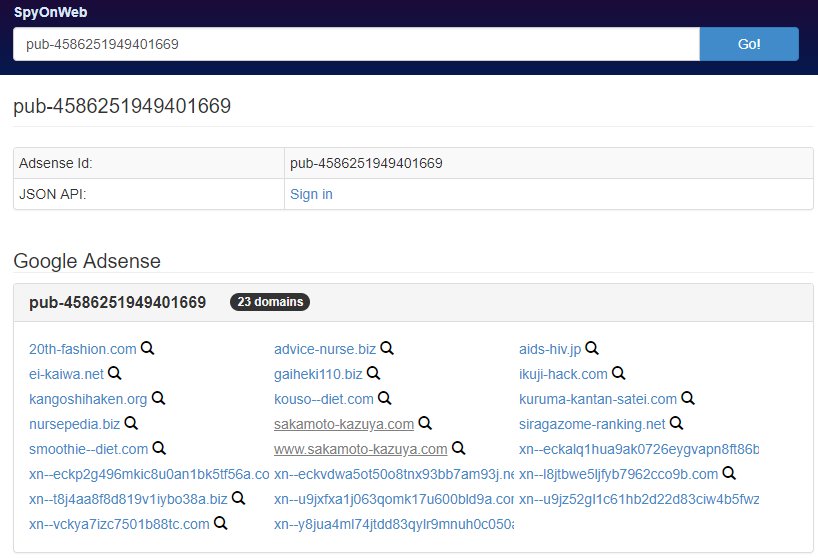Click magnifier icon next to xn--vckya7izc7501b88tc.com

[x=221, y=523]
